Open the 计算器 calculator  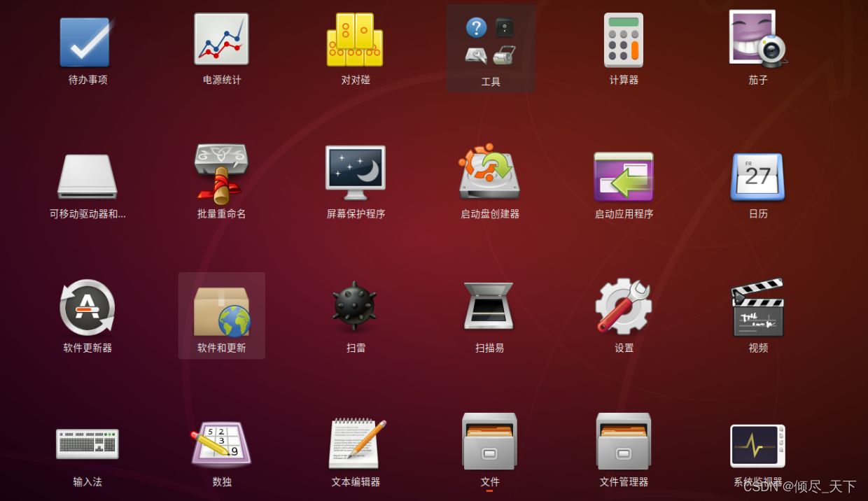623,40
